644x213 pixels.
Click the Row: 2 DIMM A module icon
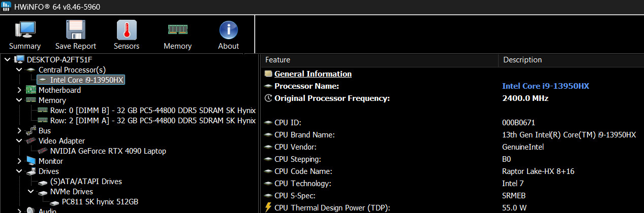coord(43,120)
